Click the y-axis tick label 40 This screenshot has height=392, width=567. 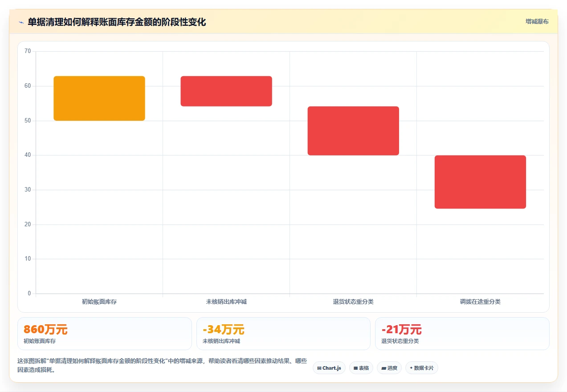pyautogui.click(x=28, y=155)
